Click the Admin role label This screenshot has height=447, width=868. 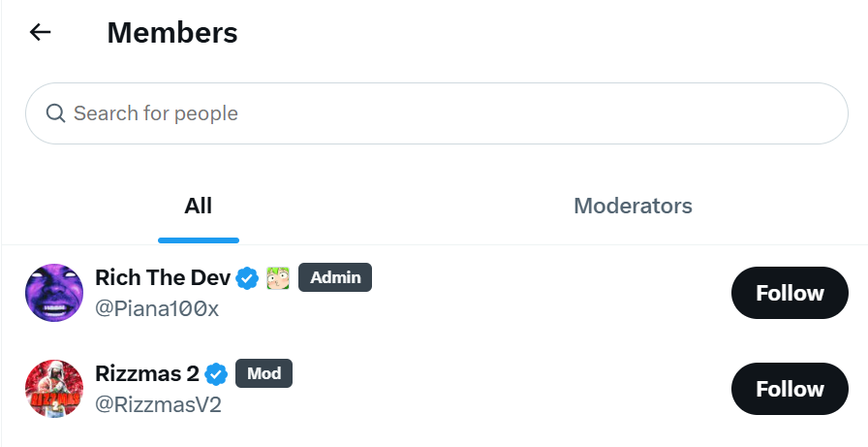(335, 277)
